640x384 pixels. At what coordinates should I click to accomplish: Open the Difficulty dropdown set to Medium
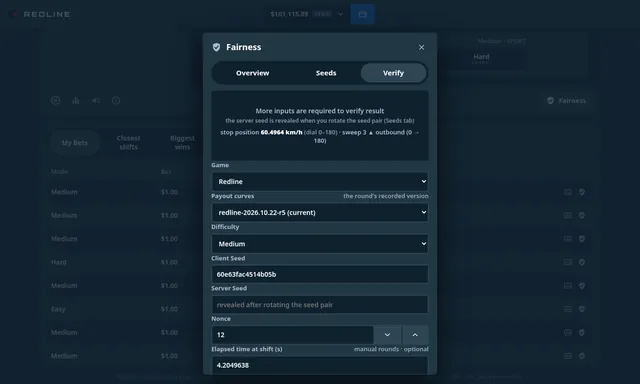(320, 244)
